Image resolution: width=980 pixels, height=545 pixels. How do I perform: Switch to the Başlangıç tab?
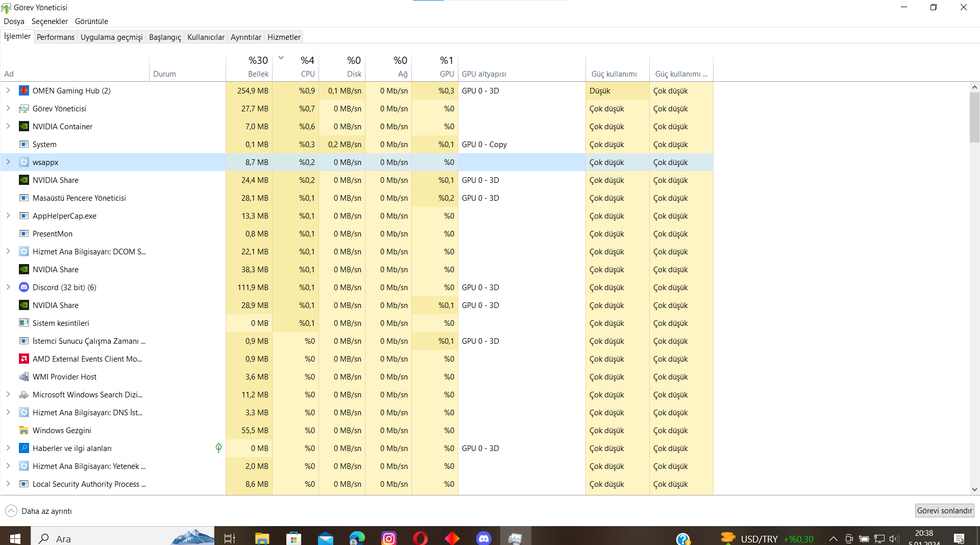tap(165, 37)
